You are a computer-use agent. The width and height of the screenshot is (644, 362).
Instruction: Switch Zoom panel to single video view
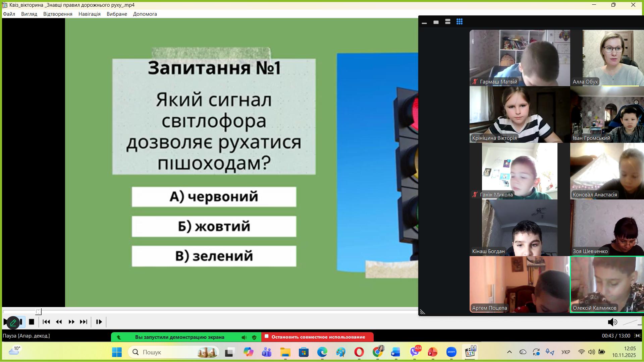[436, 22]
